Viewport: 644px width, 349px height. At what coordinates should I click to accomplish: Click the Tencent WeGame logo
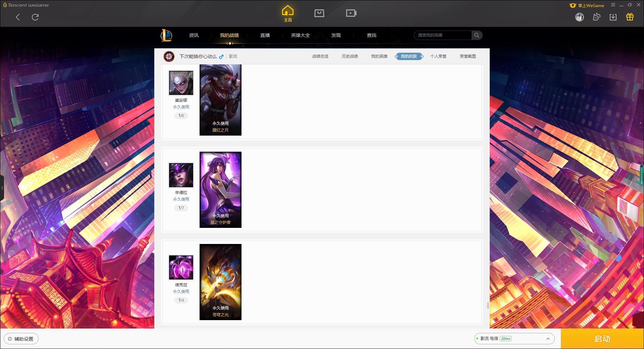point(26,5)
